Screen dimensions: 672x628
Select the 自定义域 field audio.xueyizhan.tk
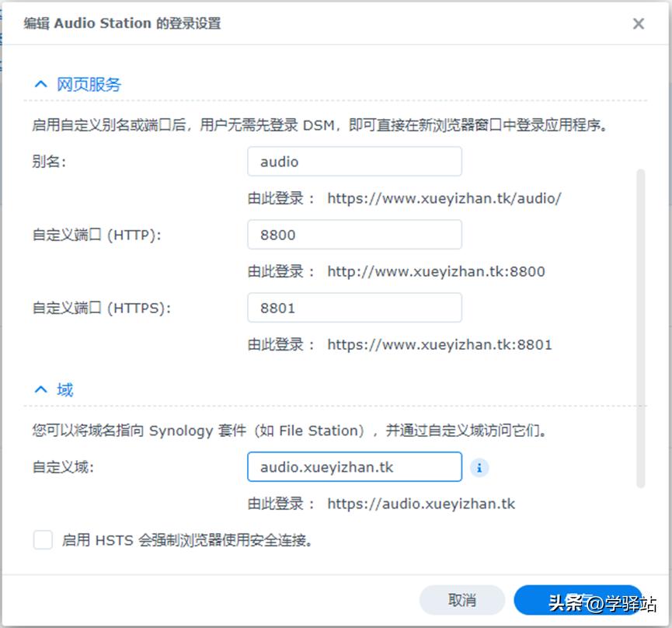tap(354, 467)
